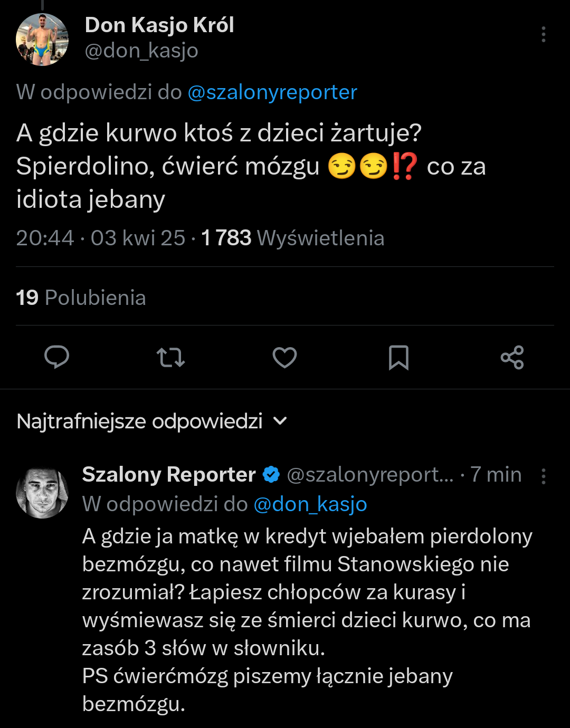
Task: Tap the 1 783 Wyświetlenia view count
Action: click(x=293, y=238)
